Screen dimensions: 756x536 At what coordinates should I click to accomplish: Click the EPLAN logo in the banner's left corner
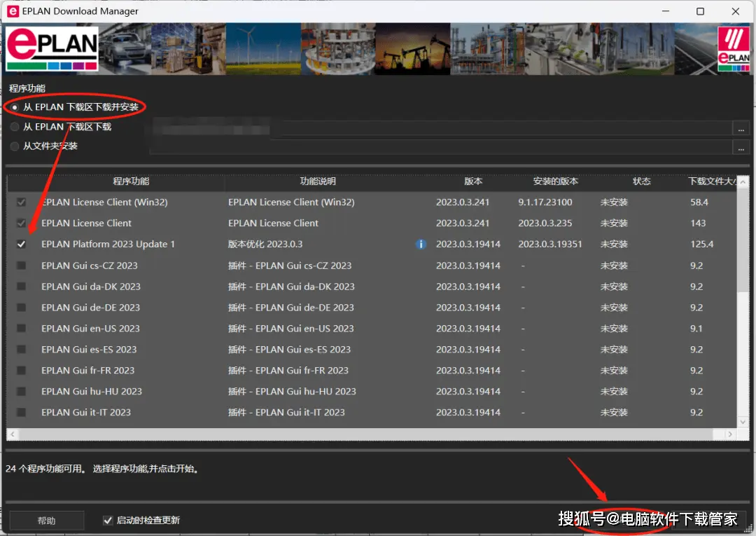(x=52, y=49)
